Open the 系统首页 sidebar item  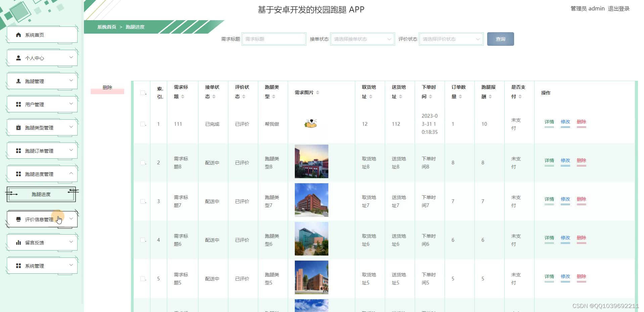point(42,35)
